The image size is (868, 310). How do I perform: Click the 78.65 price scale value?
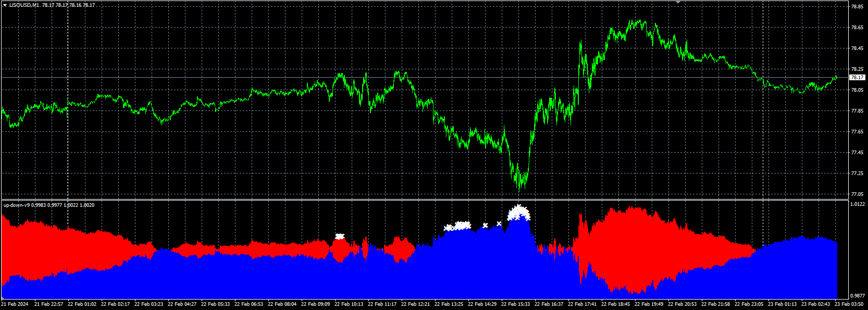click(x=857, y=28)
